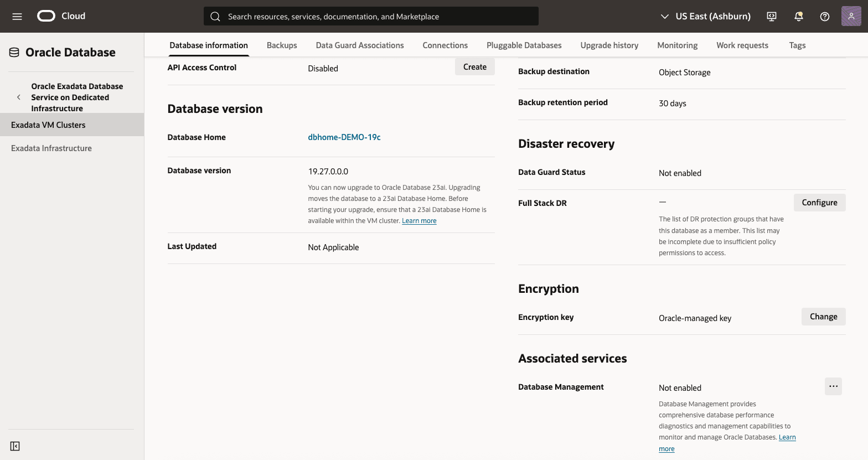This screenshot has width=868, height=460.
Task: Click the API Access Control Disabled value
Action: click(323, 69)
